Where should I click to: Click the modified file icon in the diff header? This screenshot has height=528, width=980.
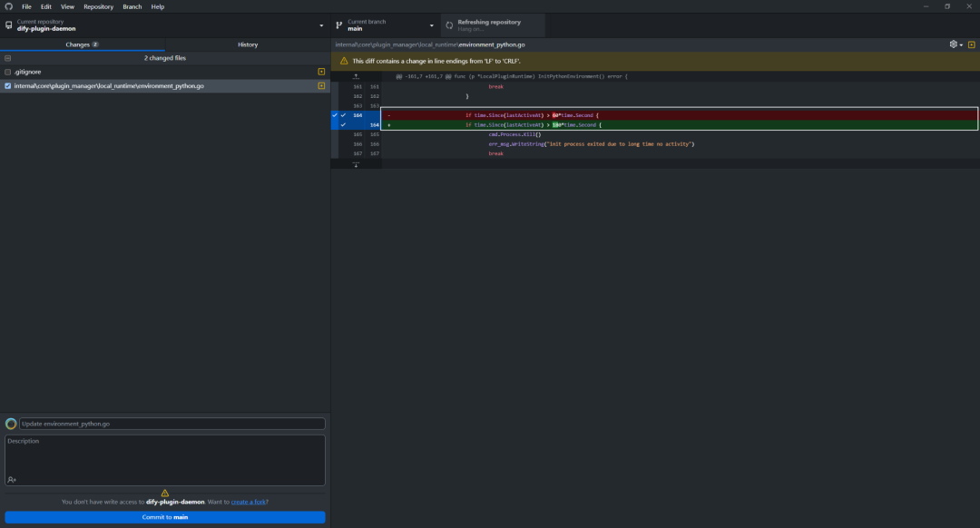(971, 44)
